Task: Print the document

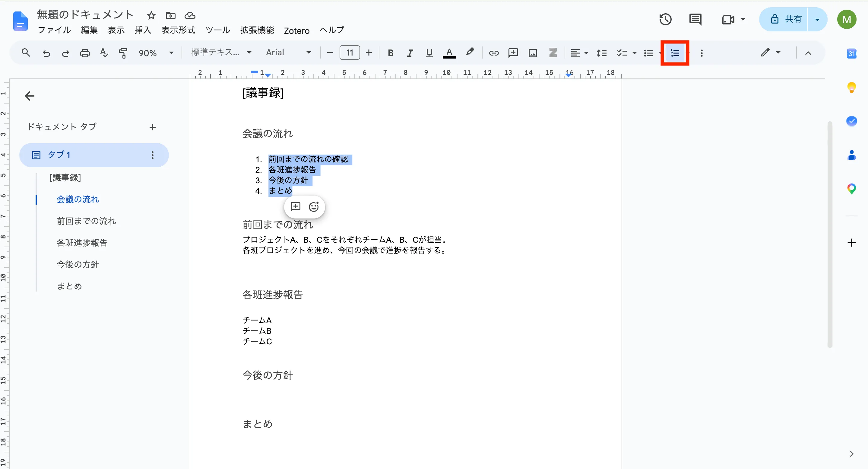Action: point(85,53)
